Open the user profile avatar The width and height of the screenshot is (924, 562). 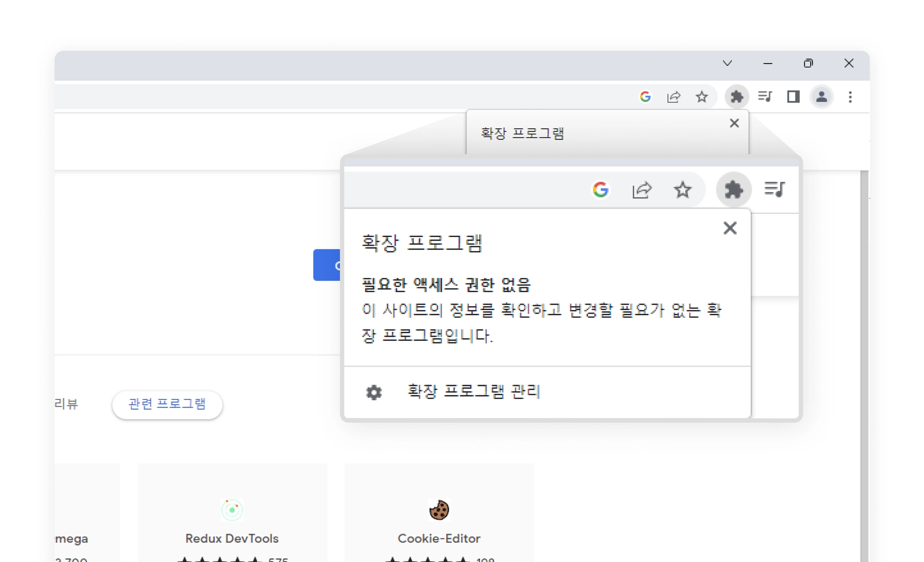822,97
